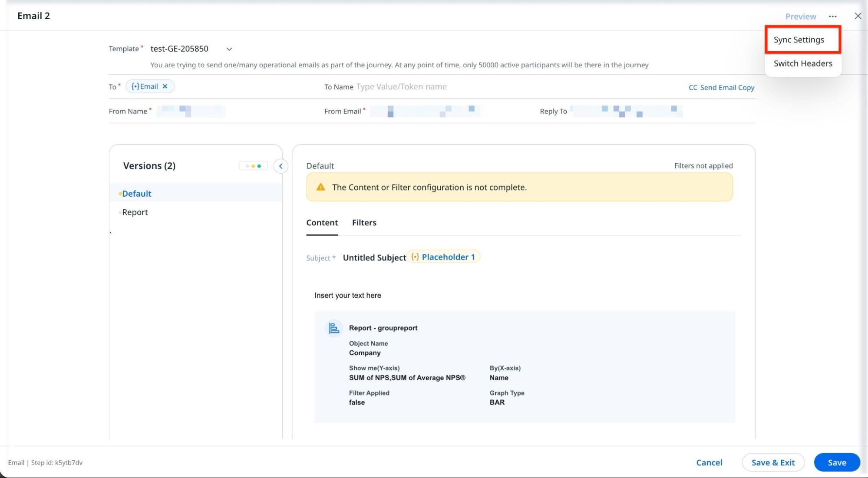
Task: Collapse the Versions panel with chevron
Action: [281, 166]
